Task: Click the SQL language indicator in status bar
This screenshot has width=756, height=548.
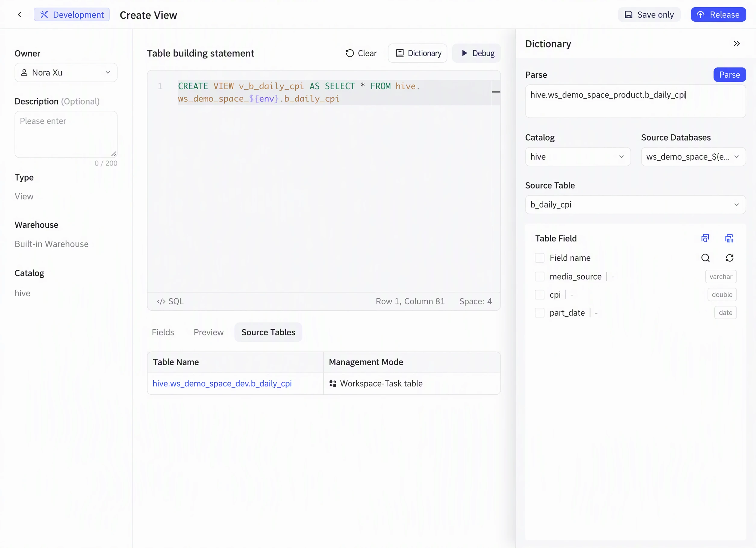Action: 170,301
